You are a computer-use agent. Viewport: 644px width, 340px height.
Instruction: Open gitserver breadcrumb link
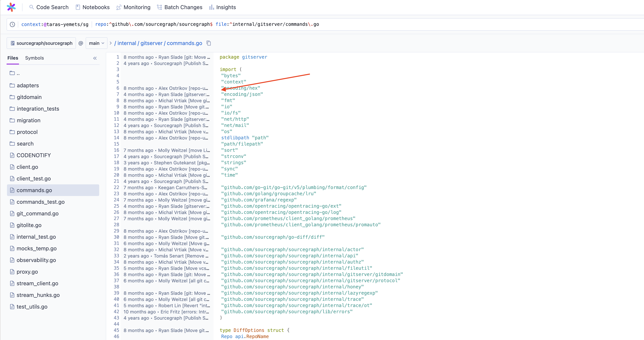[x=151, y=43]
